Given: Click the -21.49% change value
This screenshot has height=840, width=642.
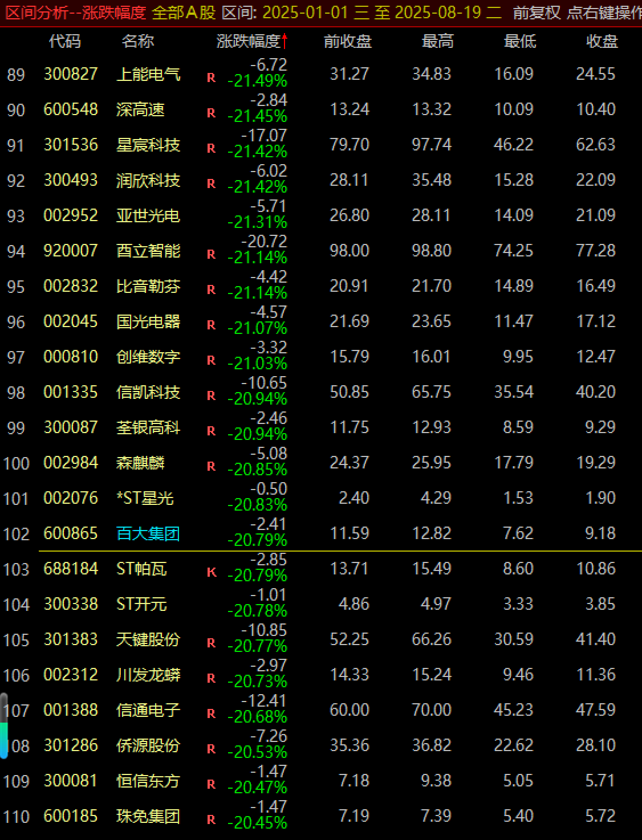Looking at the screenshot, I should tap(257, 81).
